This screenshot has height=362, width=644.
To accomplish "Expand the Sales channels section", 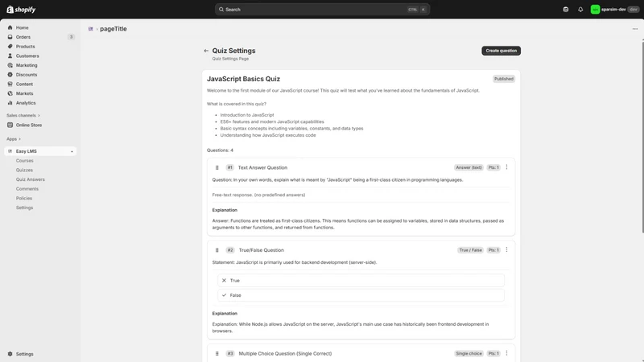I will 23,115.
